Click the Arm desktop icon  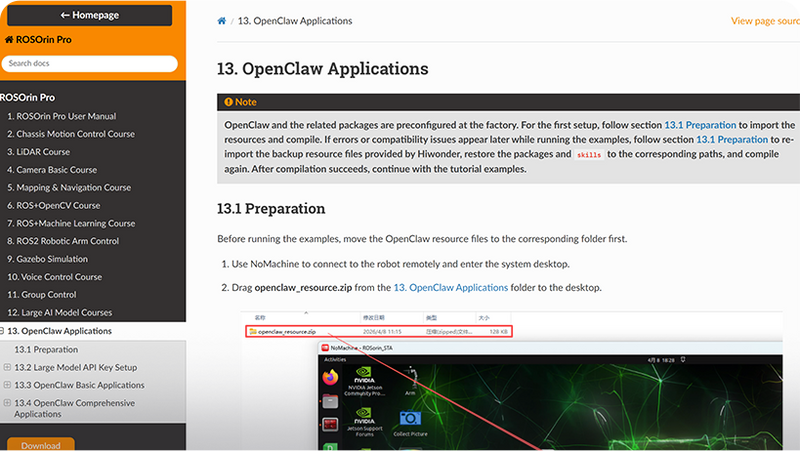pos(410,381)
